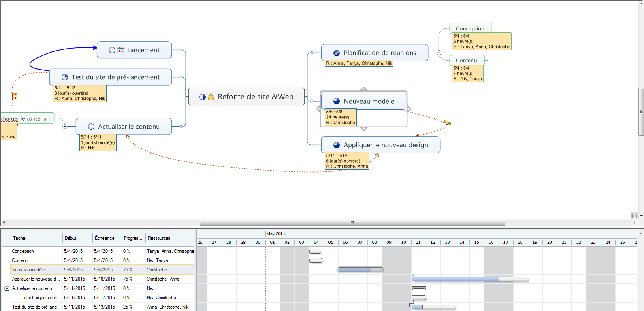The height and width of the screenshot is (311, 644).
Task: Collapse subtopics left of Actualiser le contenu
Action: coord(65,127)
